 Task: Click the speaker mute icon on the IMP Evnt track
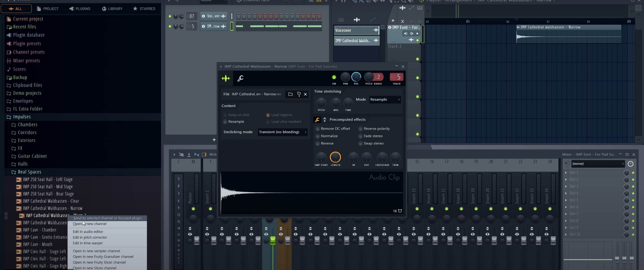pos(412,34)
